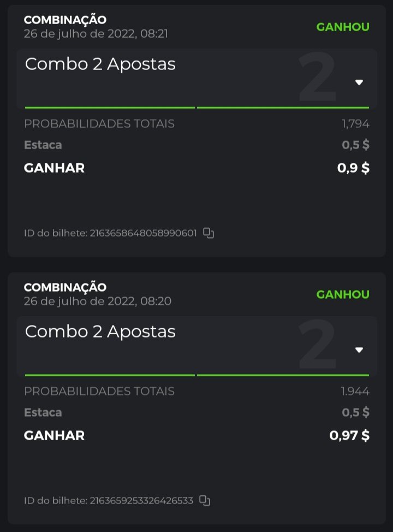Tap the COMBINAÇÃO heading dated 08:20

65,287
